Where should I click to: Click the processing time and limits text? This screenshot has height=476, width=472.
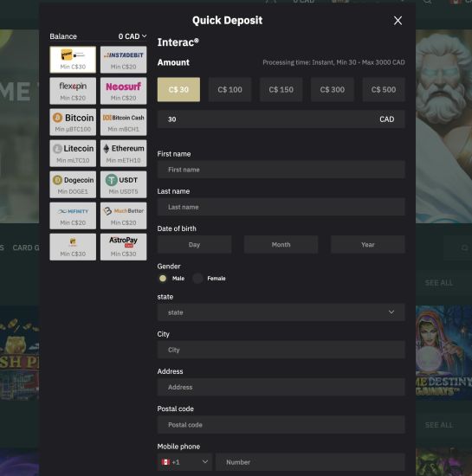point(333,62)
